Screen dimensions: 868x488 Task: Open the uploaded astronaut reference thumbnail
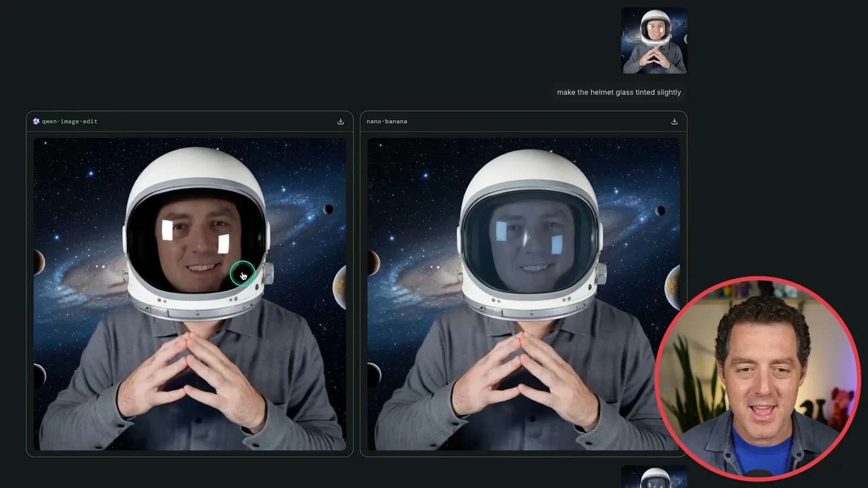point(654,40)
